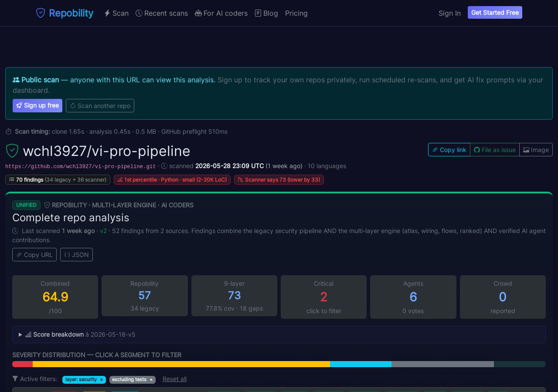
Task: Click the funnel icon beside Active filters
Action: click(15, 379)
